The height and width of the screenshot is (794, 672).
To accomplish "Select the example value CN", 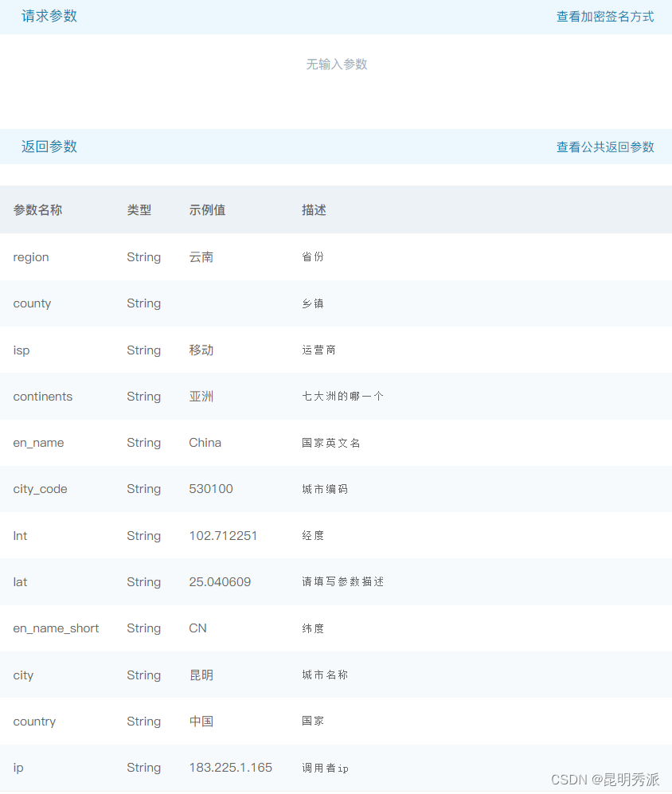I will tap(198, 628).
